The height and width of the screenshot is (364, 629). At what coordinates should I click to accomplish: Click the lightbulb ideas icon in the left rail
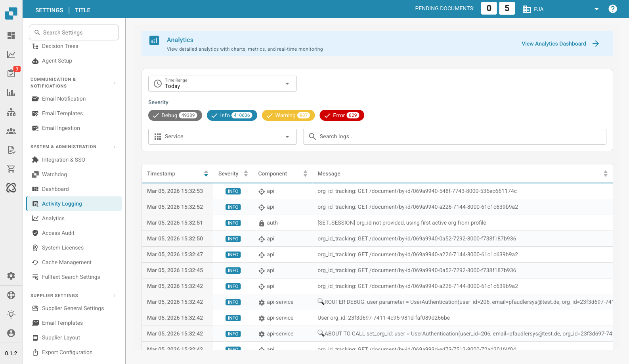tap(11, 314)
